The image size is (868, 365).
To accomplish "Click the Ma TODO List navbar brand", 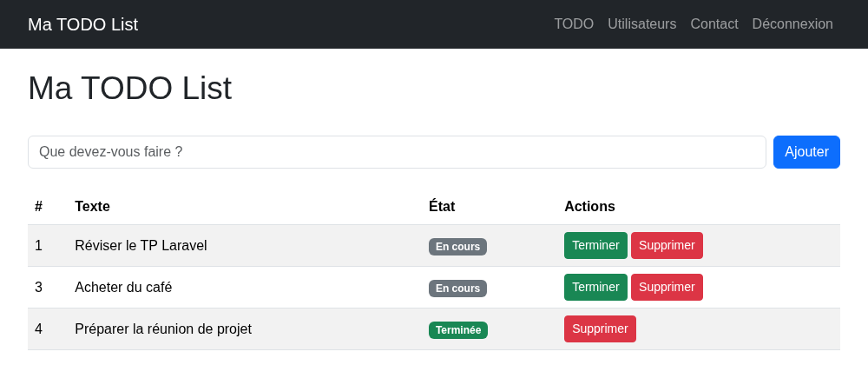I will click(83, 24).
